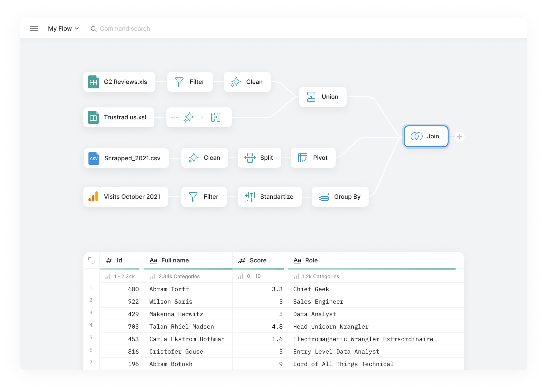Click the merge columns icon in the collapsed Trustradius group
547x392 pixels.
(x=216, y=117)
